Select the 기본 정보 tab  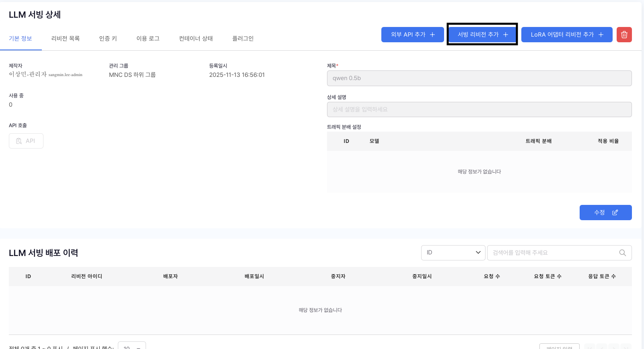pyautogui.click(x=21, y=39)
